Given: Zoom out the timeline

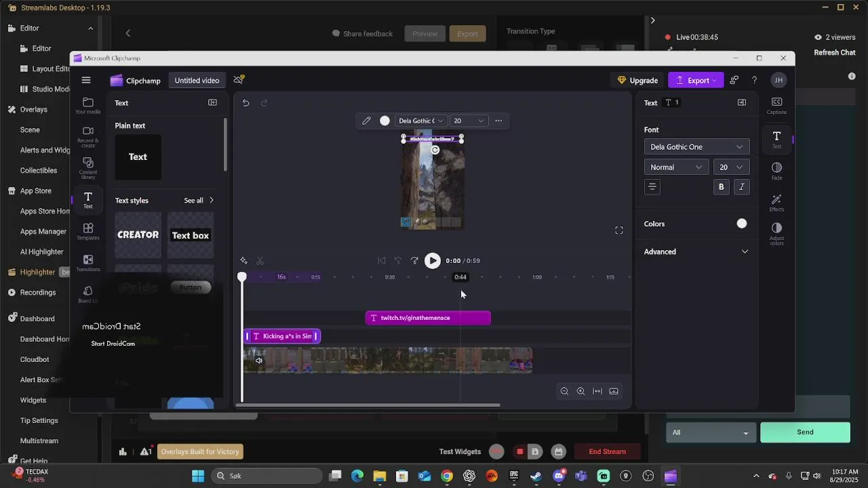Looking at the screenshot, I should click(564, 391).
